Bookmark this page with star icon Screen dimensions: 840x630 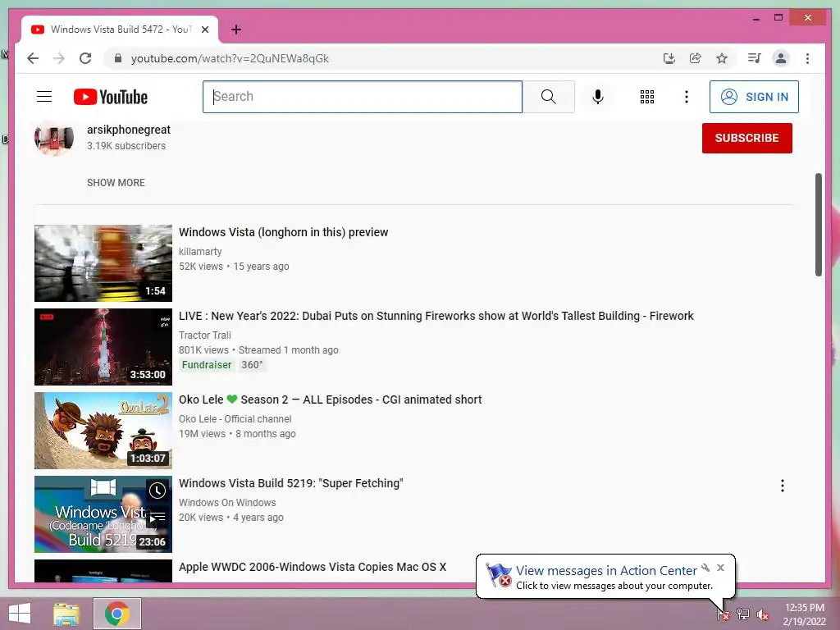[722, 58]
